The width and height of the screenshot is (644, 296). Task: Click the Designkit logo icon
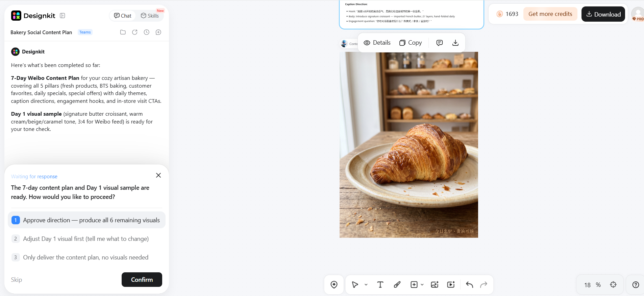16,16
